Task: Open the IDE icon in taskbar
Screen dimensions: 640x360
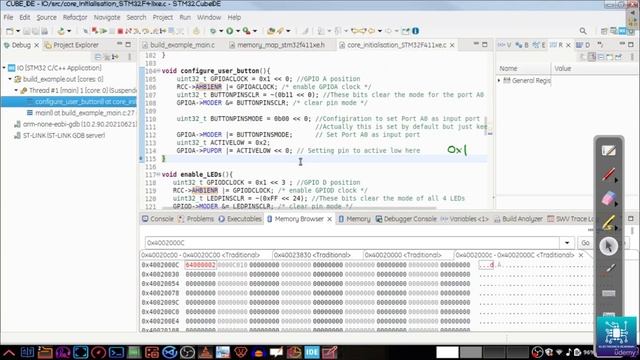Action: coord(312,352)
